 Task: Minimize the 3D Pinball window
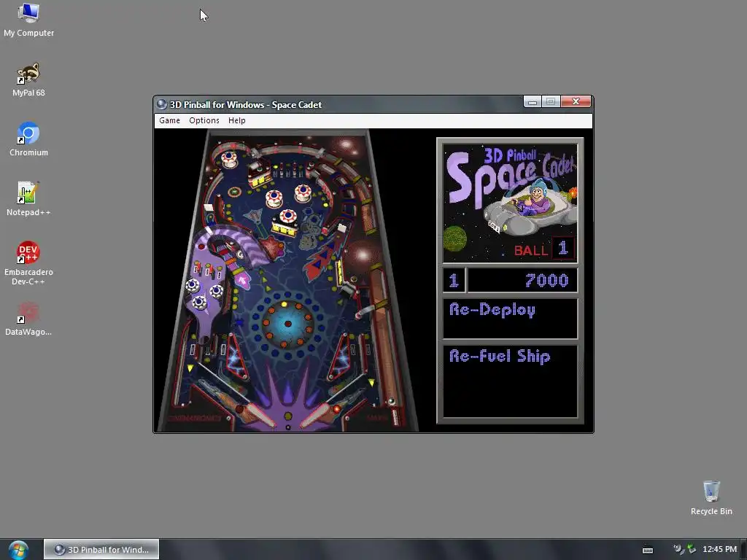(532, 101)
